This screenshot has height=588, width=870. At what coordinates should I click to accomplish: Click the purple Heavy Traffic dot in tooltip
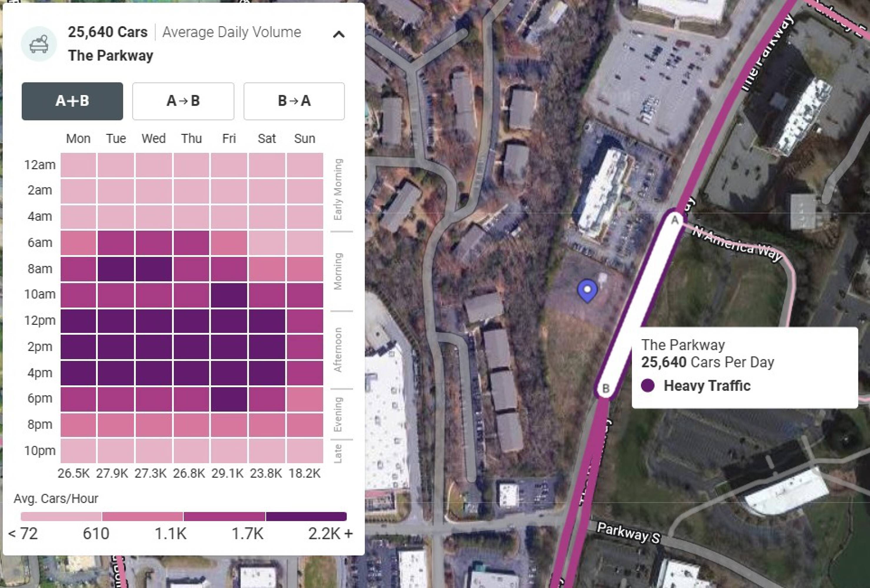648,385
